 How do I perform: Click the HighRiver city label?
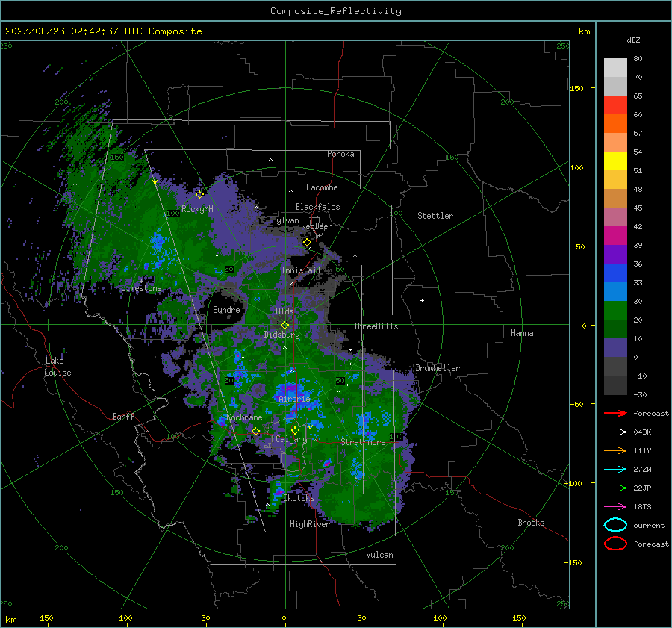[x=310, y=524]
